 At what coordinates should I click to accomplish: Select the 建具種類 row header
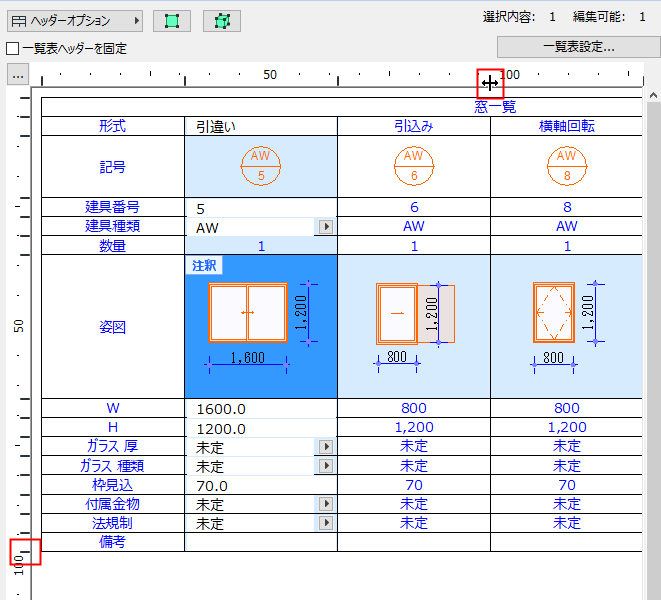point(113,226)
